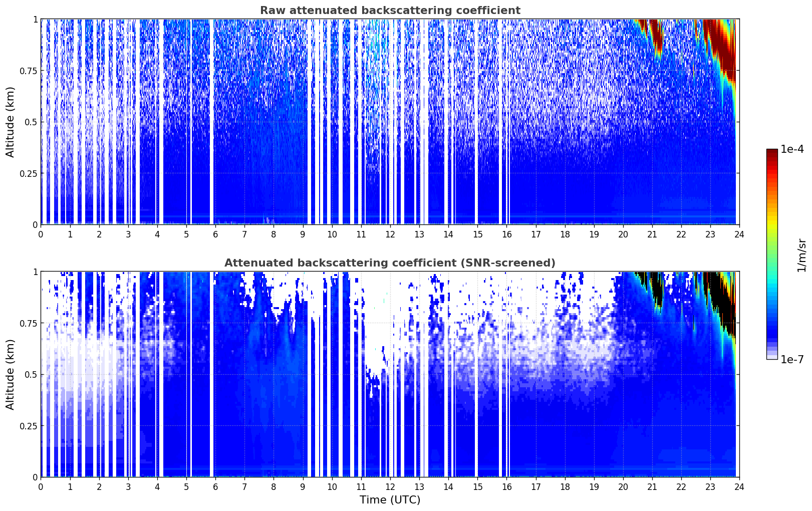Image resolution: width=812 pixels, height=511 pixels.
Task: Click the '1/m/sr' colorbar unit label
Action: pyautogui.click(x=801, y=254)
